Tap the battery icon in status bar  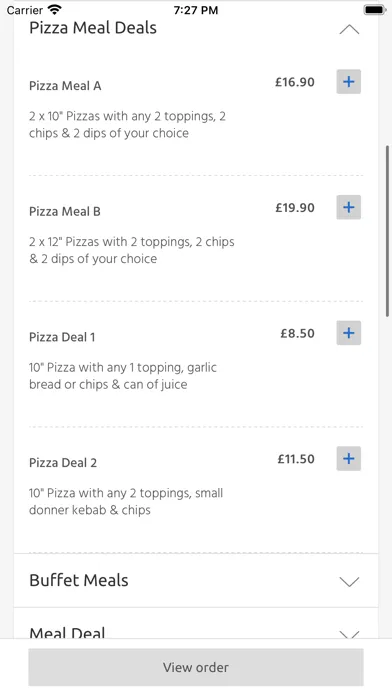point(375,10)
